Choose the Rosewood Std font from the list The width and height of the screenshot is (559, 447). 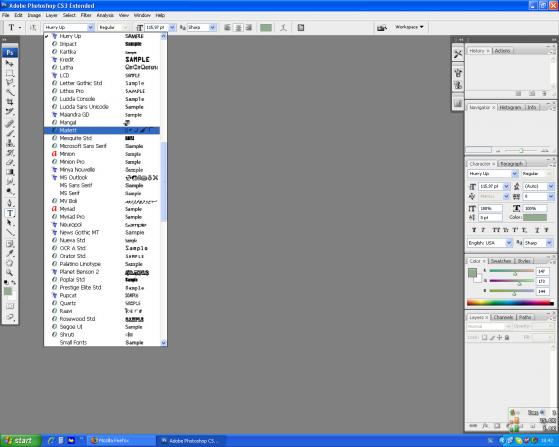click(102, 319)
